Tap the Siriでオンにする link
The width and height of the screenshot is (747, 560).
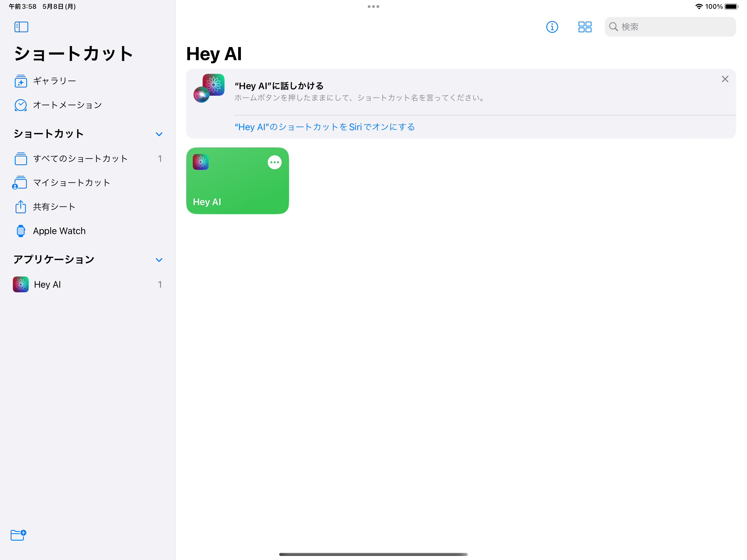pyautogui.click(x=325, y=127)
